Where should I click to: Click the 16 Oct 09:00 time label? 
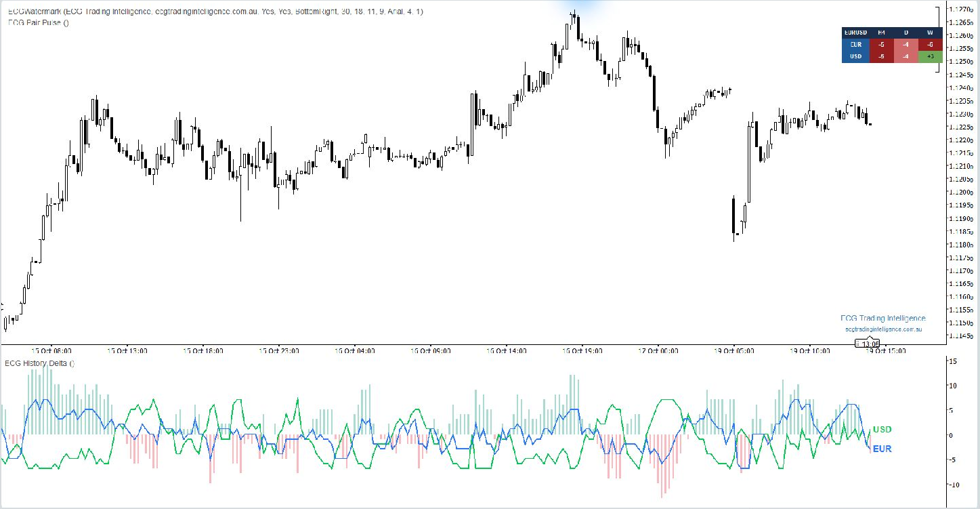431,351
